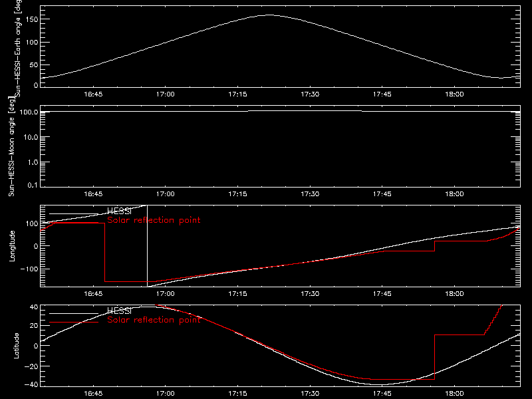Image resolution: width=532 pixels, height=399 pixels.
Task: Click 17:00 label under the Latitude plot
Action: click(x=166, y=394)
